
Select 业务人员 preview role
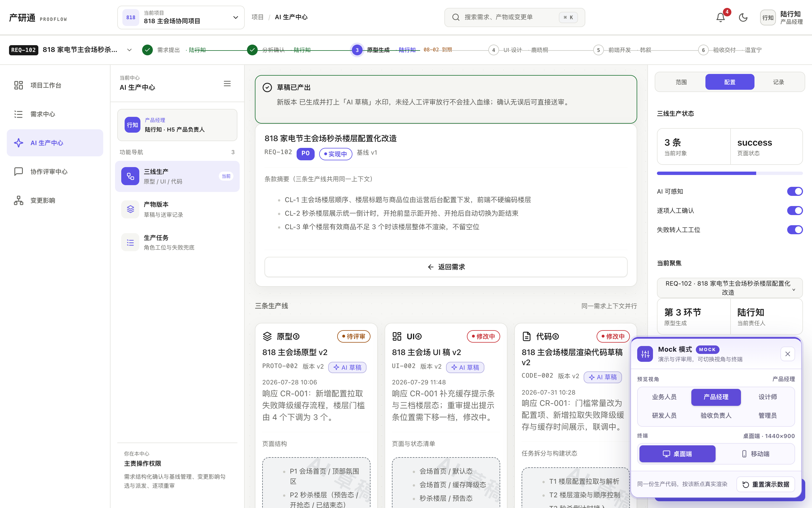point(664,397)
